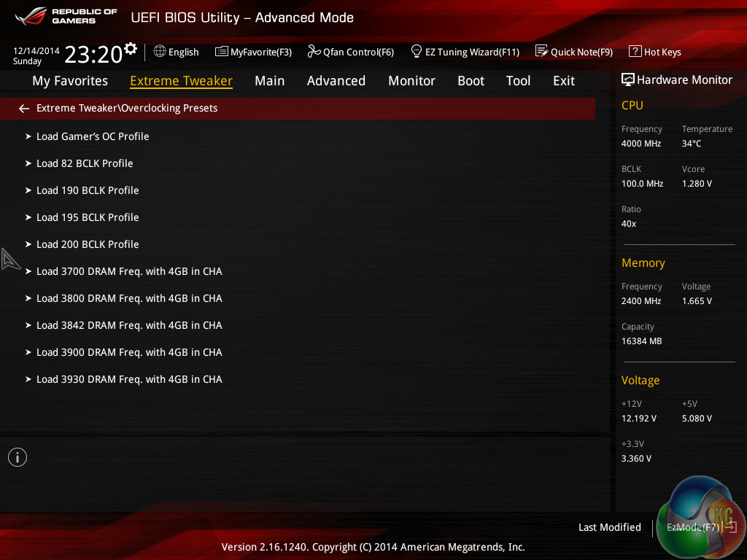This screenshot has height=560, width=747.
Task: Select Load 3900 DRAM Freq. with 4GB
Action: tap(129, 352)
